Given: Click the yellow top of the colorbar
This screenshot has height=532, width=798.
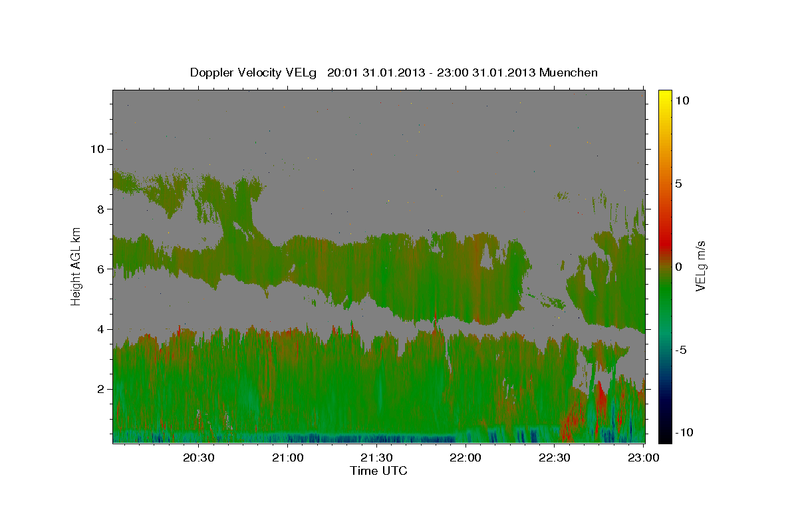Looking at the screenshot, I should tap(664, 96).
